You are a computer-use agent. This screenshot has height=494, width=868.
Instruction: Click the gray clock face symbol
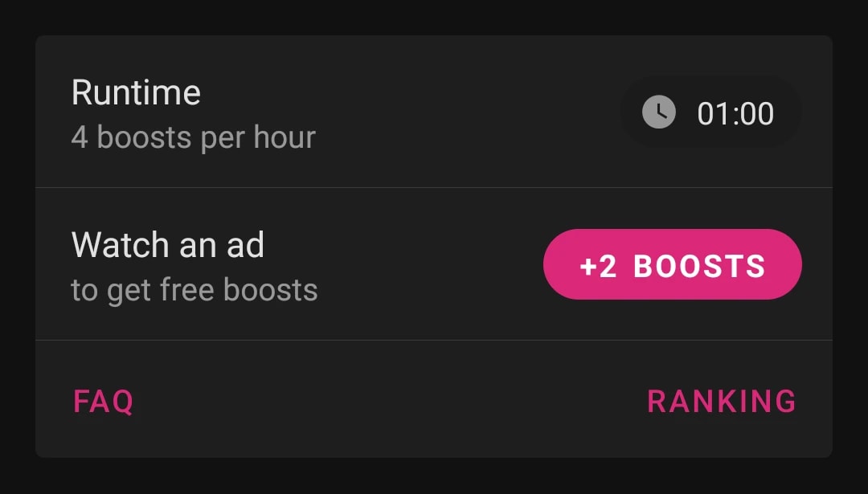tap(659, 112)
